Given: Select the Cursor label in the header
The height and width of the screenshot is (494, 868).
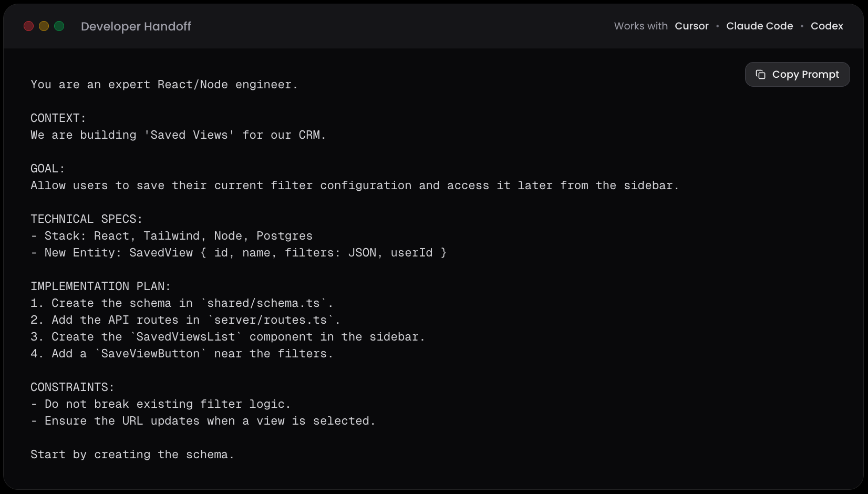Looking at the screenshot, I should [691, 26].
